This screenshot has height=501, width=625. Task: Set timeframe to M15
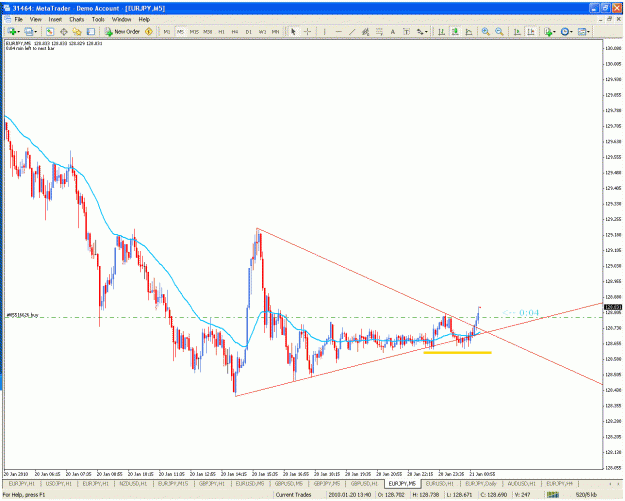coord(194,31)
